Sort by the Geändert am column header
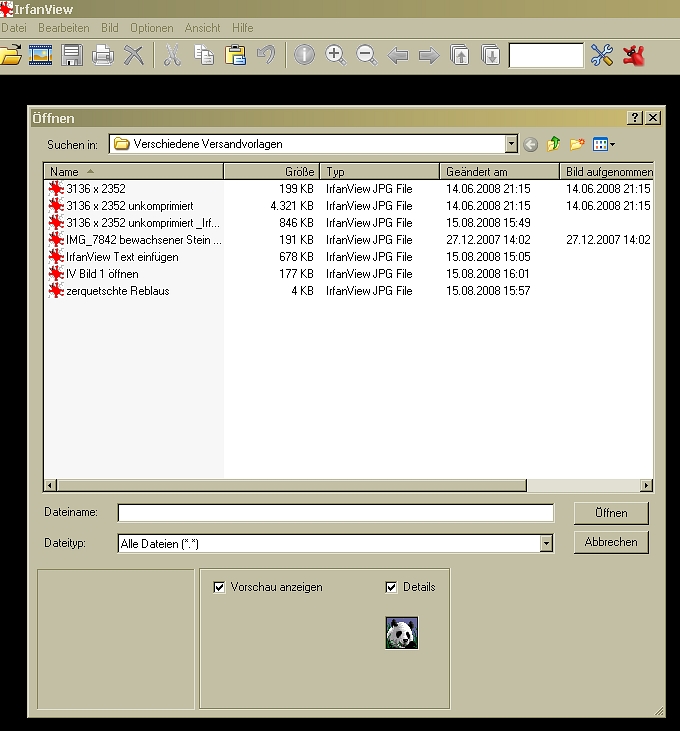The width and height of the screenshot is (680, 731). tap(500, 172)
